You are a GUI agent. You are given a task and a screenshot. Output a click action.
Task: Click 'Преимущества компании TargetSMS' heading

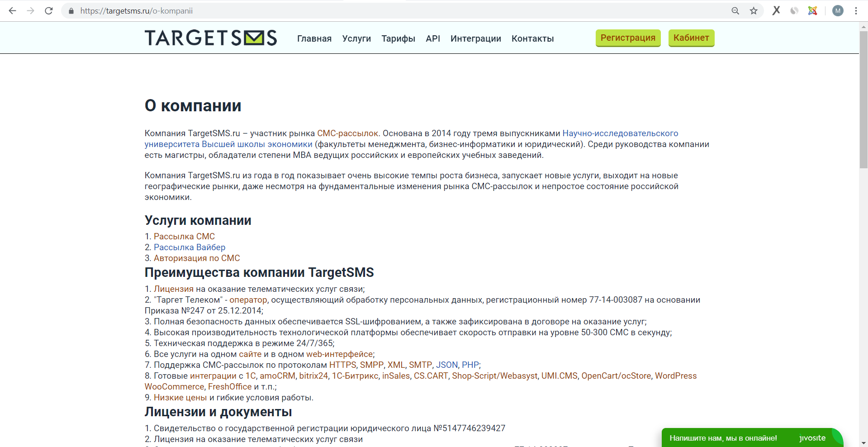(259, 272)
